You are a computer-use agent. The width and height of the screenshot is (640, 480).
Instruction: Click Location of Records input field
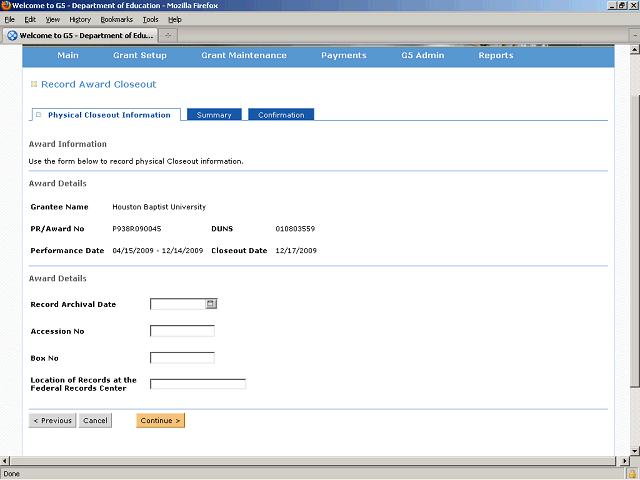198,384
